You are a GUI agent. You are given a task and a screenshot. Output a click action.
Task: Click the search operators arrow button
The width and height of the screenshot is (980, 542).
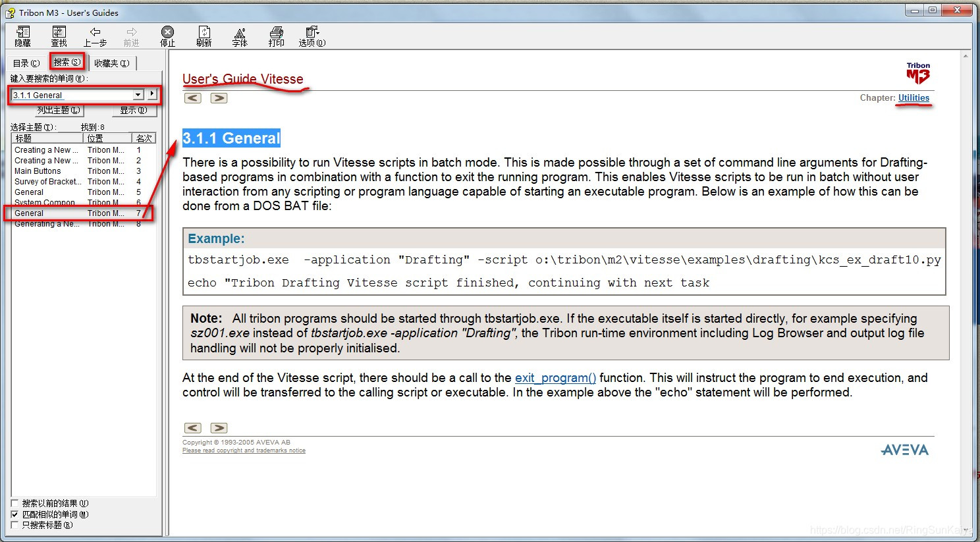[152, 94]
